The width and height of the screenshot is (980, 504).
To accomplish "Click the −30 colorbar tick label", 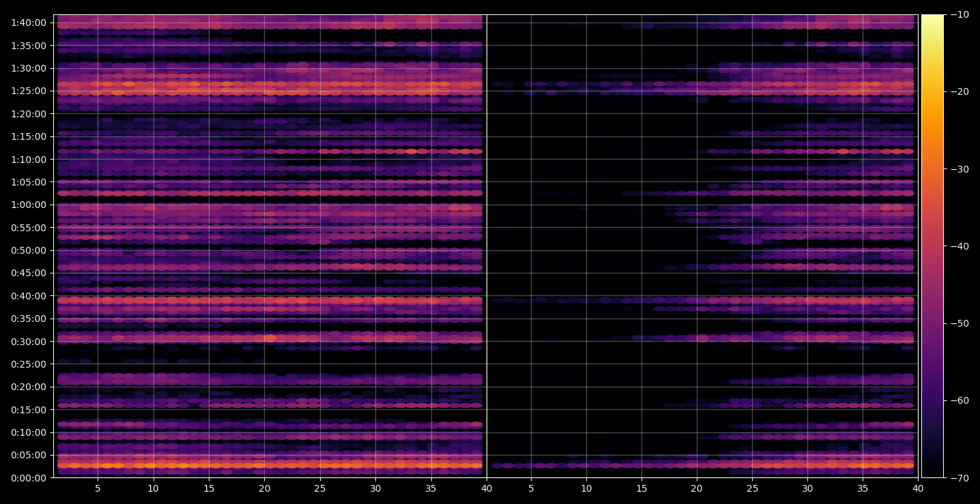I will pos(960,169).
